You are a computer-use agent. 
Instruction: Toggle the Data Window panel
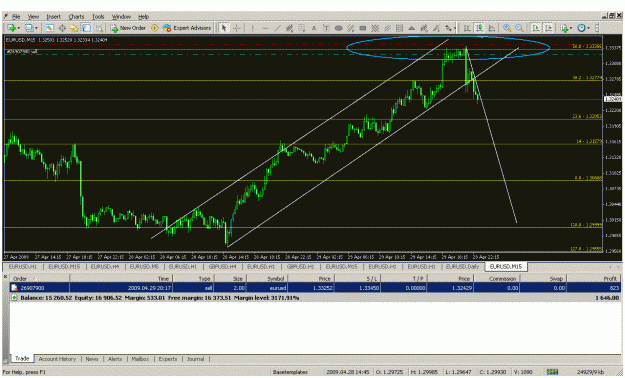[x=62, y=28]
